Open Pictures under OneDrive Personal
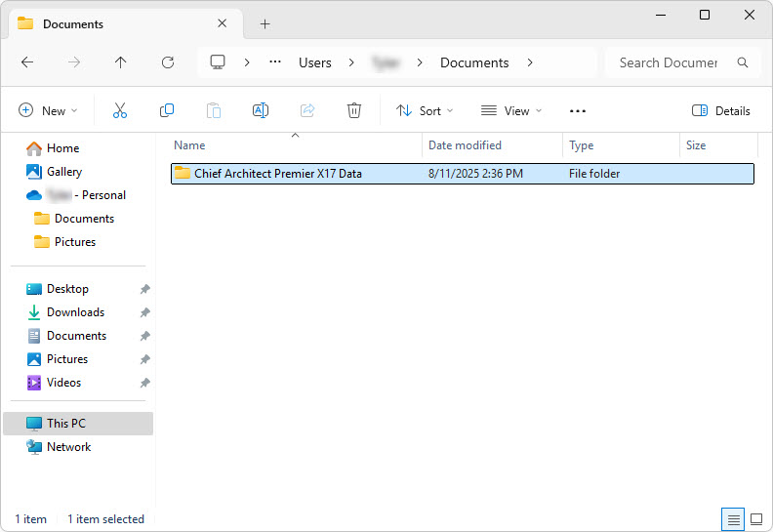The width and height of the screenshot is (773, 532). tap(65, 242)
